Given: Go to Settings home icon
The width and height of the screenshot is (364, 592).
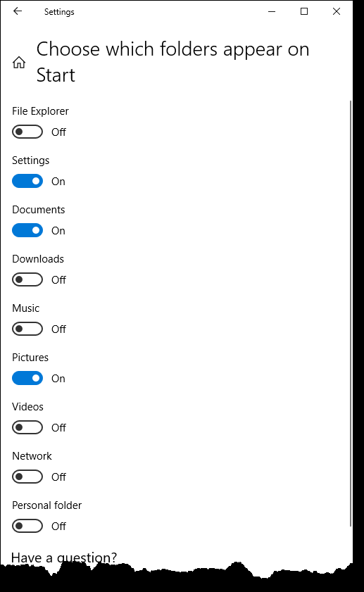Looking at the screenshot, I should point(19,62).
